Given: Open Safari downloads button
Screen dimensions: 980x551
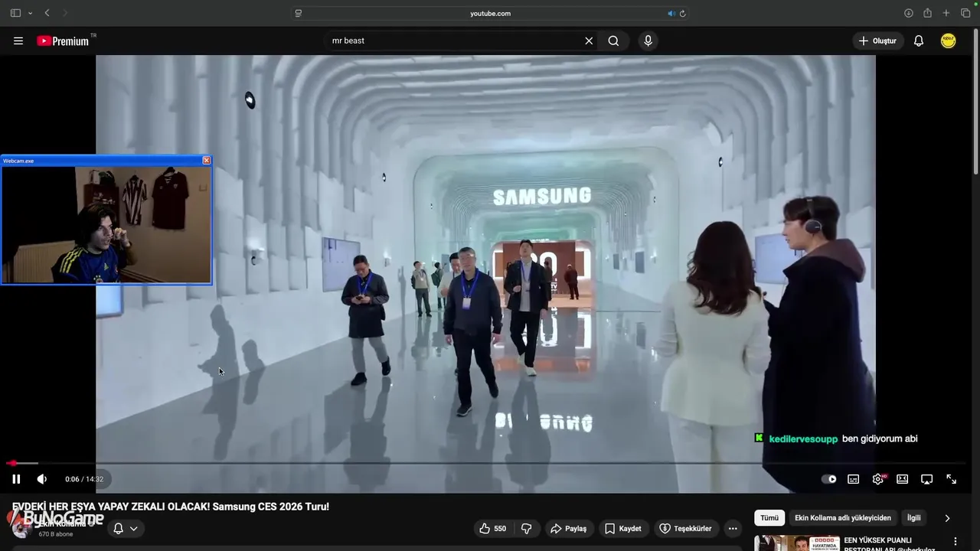Looking at the screenshot, I should click(x=909, y=13).
